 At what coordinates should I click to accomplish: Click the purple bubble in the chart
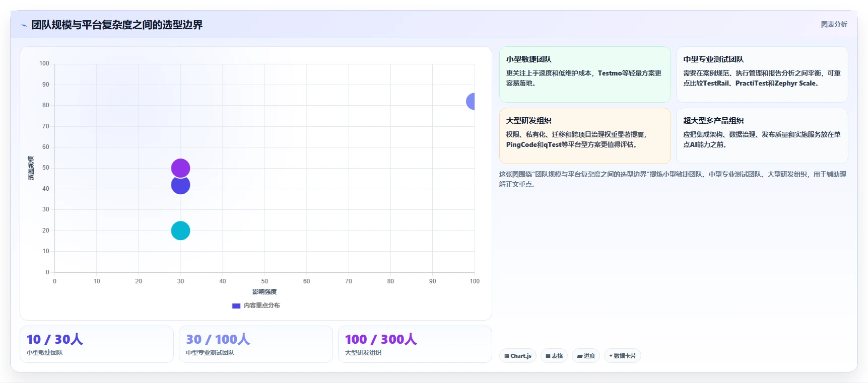point(180,168)
